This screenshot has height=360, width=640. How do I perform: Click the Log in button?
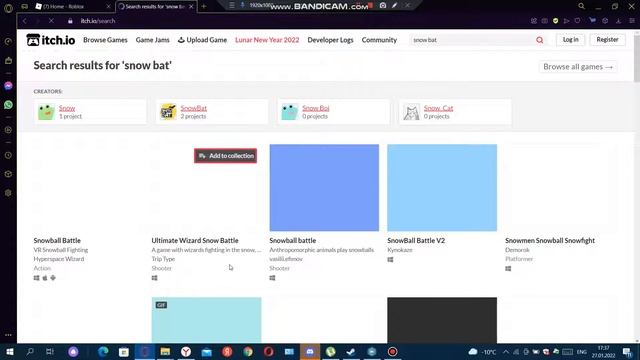tap(571, 40)
